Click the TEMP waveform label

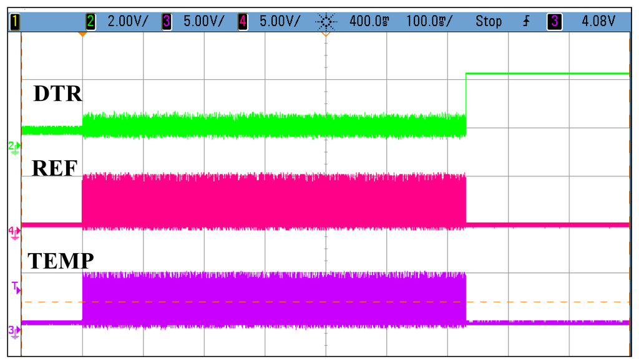coord(60,261)
